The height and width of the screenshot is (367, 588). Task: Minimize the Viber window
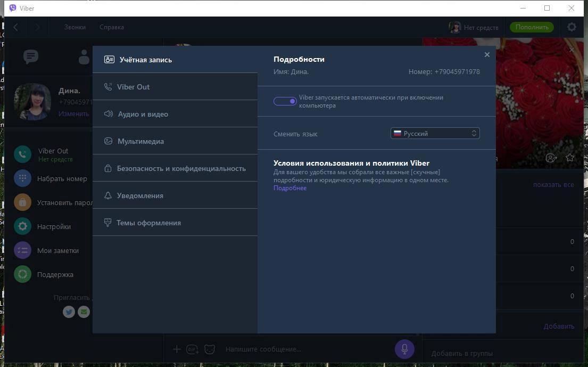pos(523,8)
